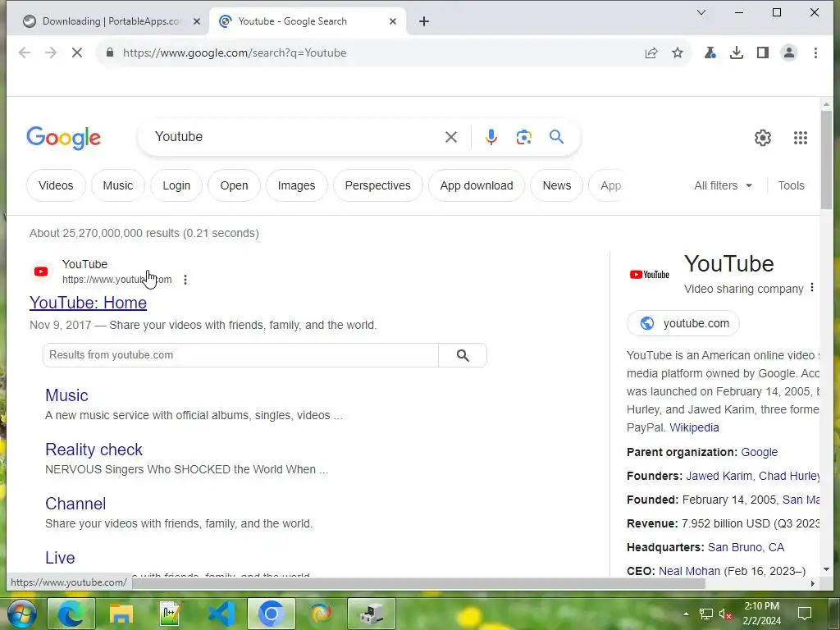Click the horizontal scrollbar right arrow
This screenshot has height=630, width=840.
point(813,583)
